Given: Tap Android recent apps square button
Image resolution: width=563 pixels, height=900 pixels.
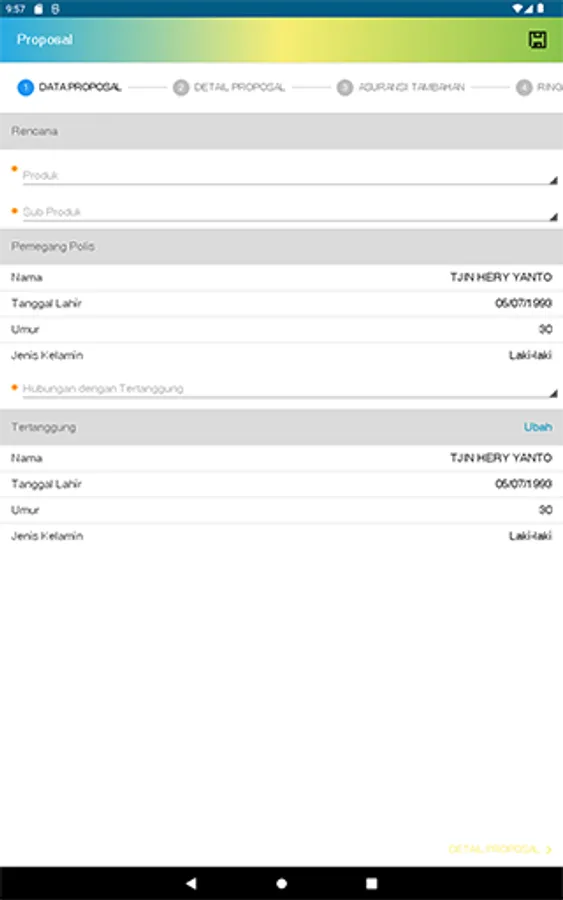Looking at the screenshot, I should click(371, 883).
